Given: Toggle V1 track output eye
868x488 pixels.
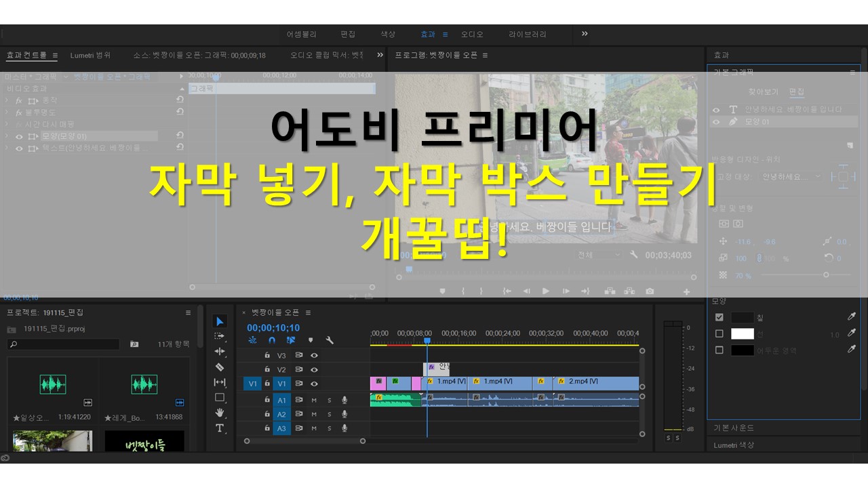Looking at the screenshot, I should coord(314,384).
